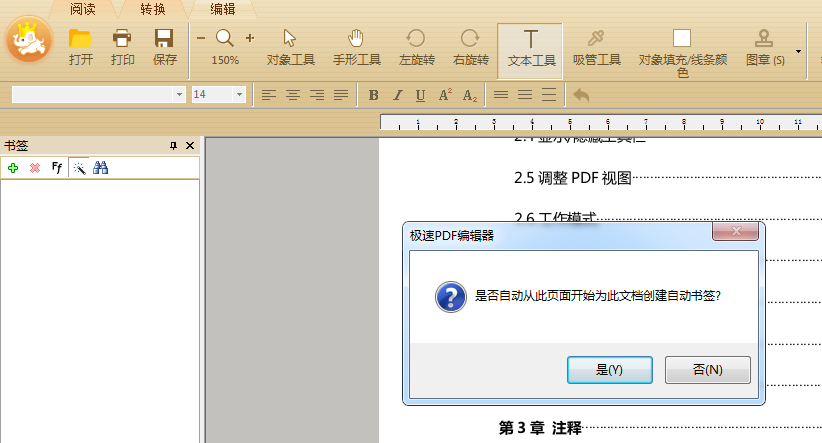The image size is (822, 443).
Task: Toggle italic formatting
Action: [x=397, y=95]
